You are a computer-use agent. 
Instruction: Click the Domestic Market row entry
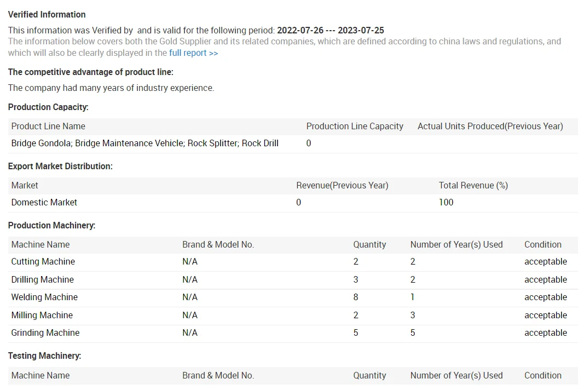click(x=44, y=202)
